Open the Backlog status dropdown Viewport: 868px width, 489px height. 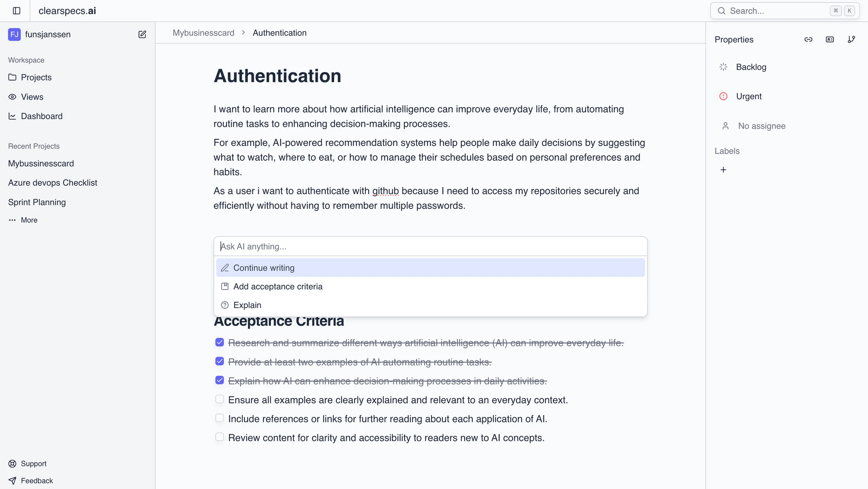tap(750, 67)
